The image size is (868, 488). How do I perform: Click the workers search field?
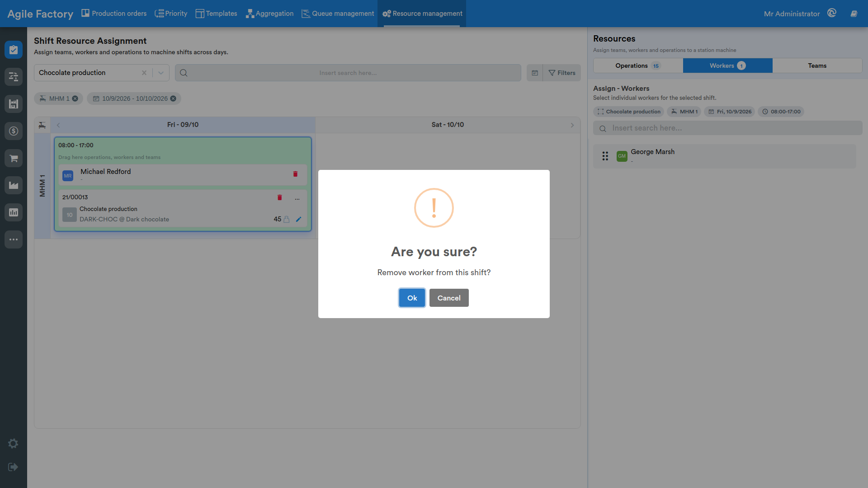(727, 128)
